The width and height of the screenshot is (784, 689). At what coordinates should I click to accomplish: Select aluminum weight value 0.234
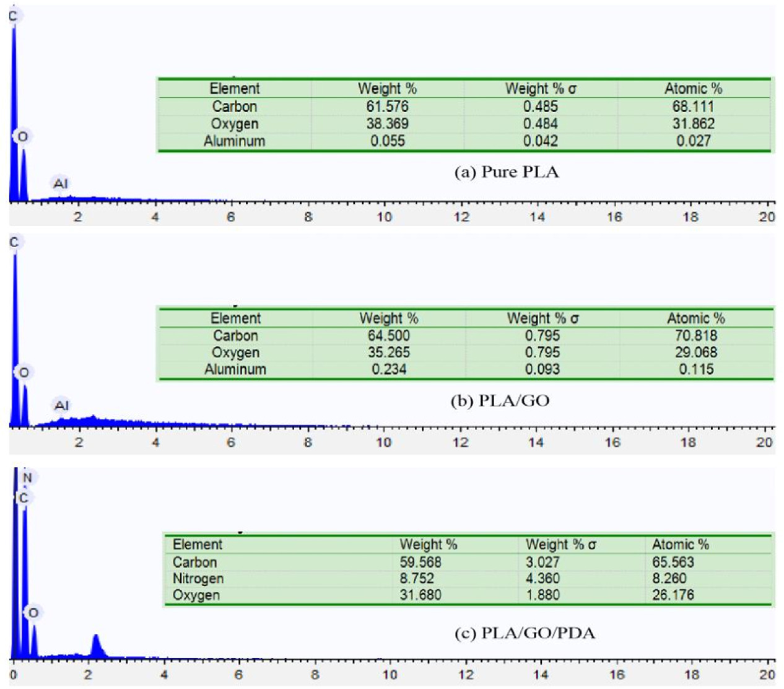(389, 369)
